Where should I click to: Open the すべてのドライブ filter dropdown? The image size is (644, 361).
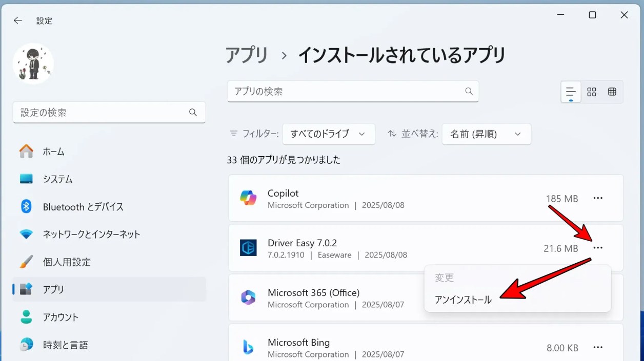[329, 134]
